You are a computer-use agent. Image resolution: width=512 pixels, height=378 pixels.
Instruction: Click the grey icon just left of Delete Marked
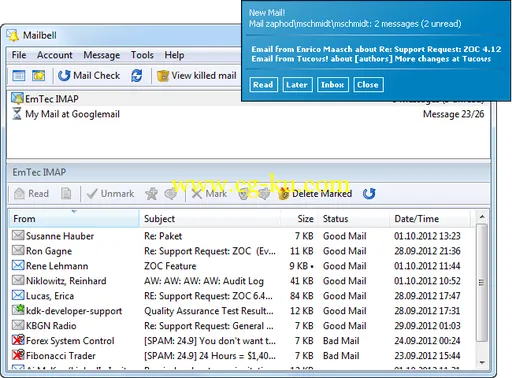pos(264,194)
